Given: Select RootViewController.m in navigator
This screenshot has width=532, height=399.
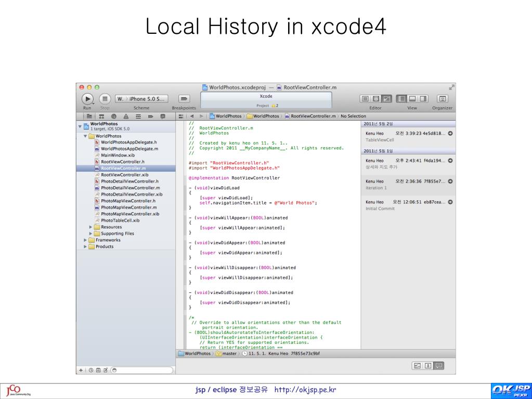Looking at the screenshot, I should click(x=126, y=168).
